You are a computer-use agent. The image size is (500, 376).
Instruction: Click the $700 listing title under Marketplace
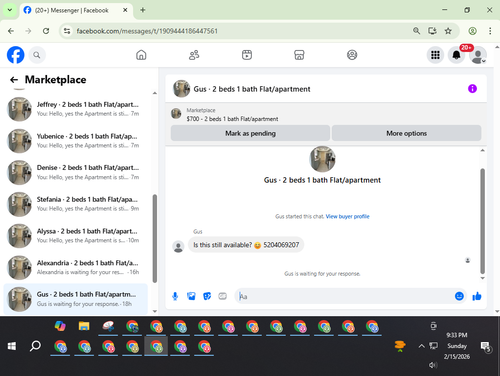point(232,119)
